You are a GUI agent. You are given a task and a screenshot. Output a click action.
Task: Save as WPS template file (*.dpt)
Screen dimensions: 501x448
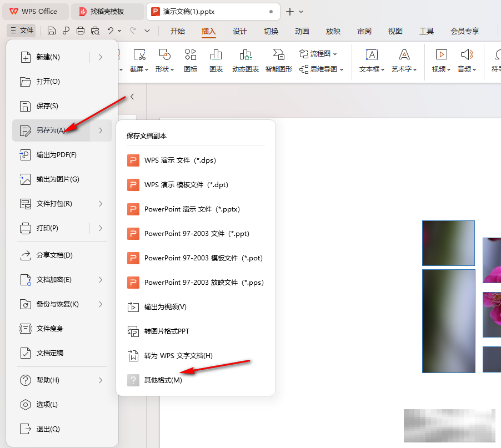click(x=196, y=184)
